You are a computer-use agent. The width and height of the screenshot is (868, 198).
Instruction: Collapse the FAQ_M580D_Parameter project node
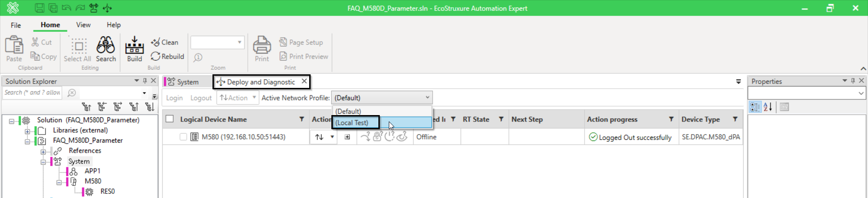(x=28, y=141)
